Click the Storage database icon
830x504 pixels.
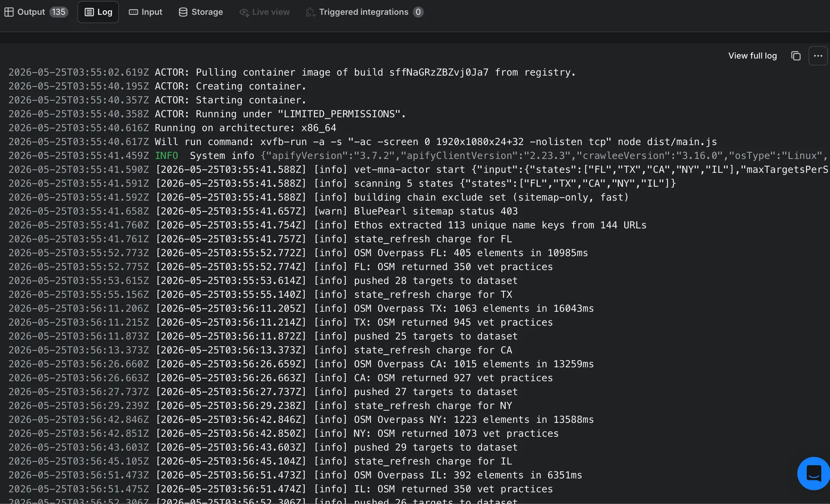tap(183, 12)
